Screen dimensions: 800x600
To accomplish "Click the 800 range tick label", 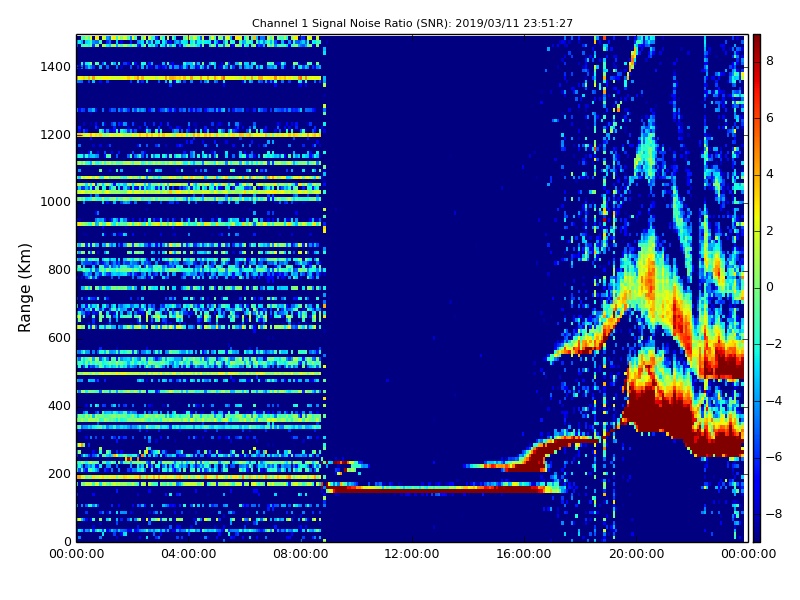I will tap(59, 270).
